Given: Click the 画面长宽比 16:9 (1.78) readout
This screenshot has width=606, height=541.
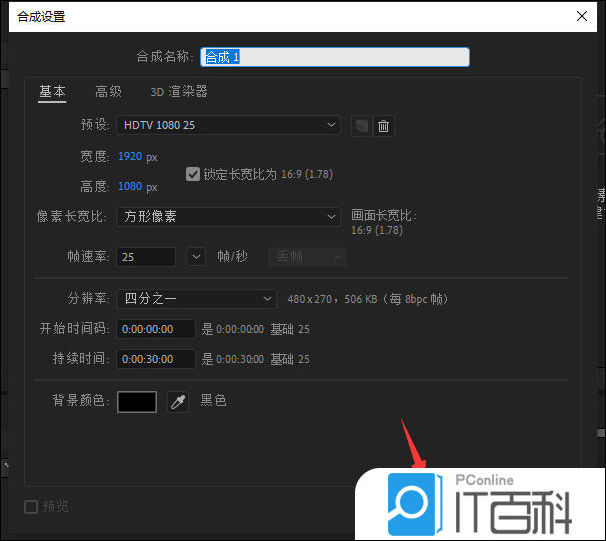Looking at the screenshot, I should coord(384,223).
